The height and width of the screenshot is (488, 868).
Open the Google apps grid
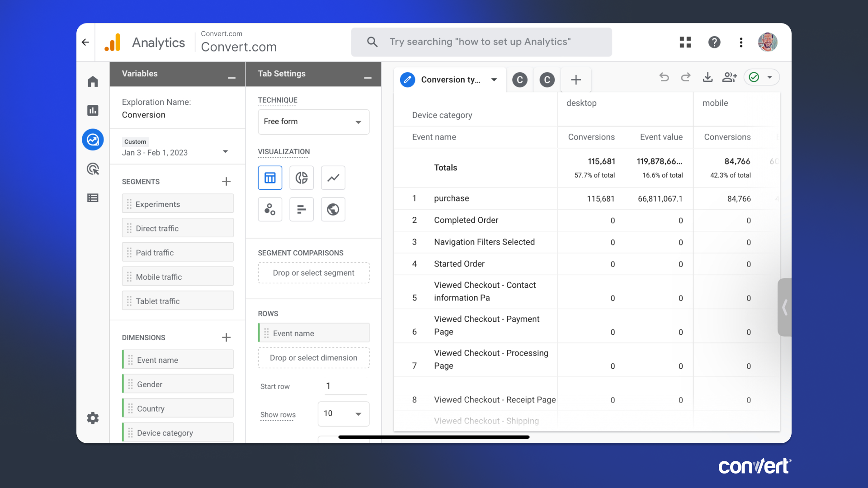(x=685, y=42)
